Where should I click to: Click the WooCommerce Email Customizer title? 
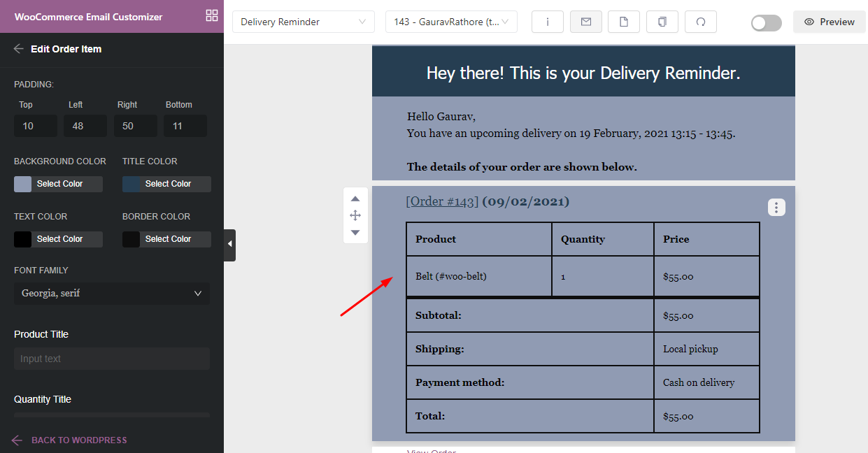[x=89, y=16]
